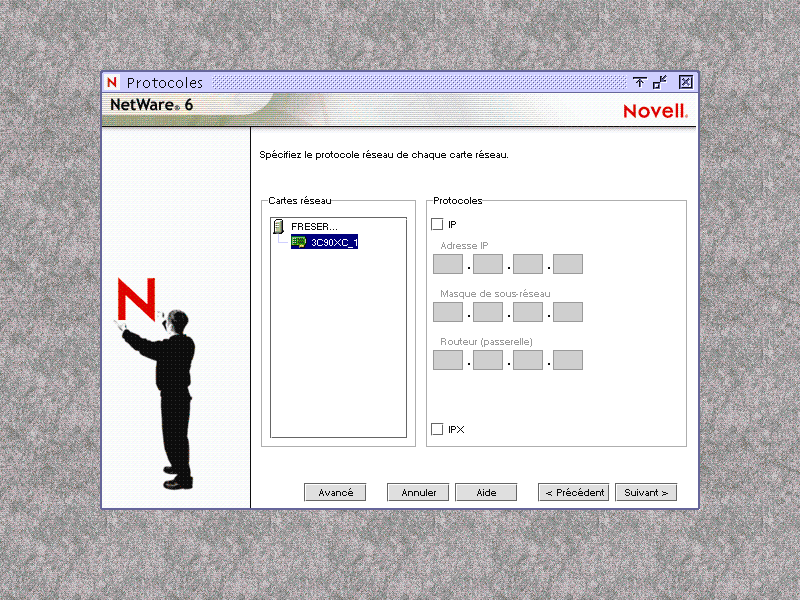
Task: Click the roll-up window icon in title bar
Action: (x=639, y=82)
